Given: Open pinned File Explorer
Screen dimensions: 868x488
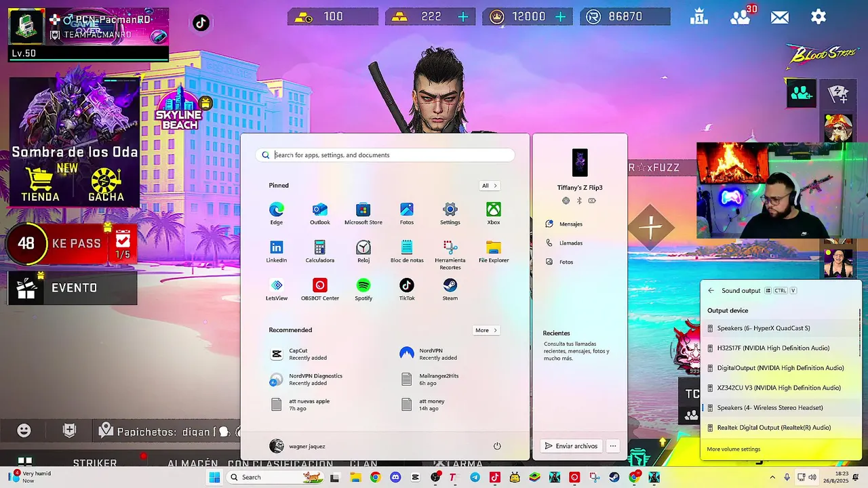Looking at the screenshot, I should [x=493, y=251].
